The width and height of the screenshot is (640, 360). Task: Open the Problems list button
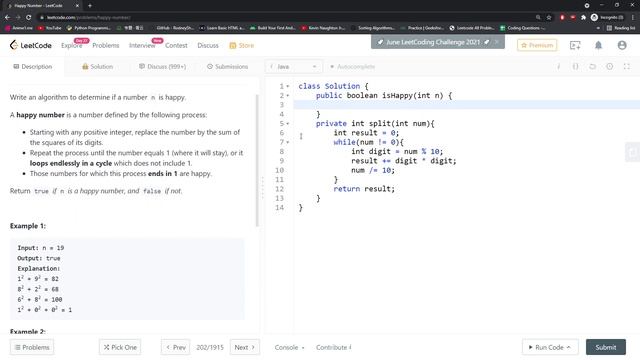click(x=32, y=347)
